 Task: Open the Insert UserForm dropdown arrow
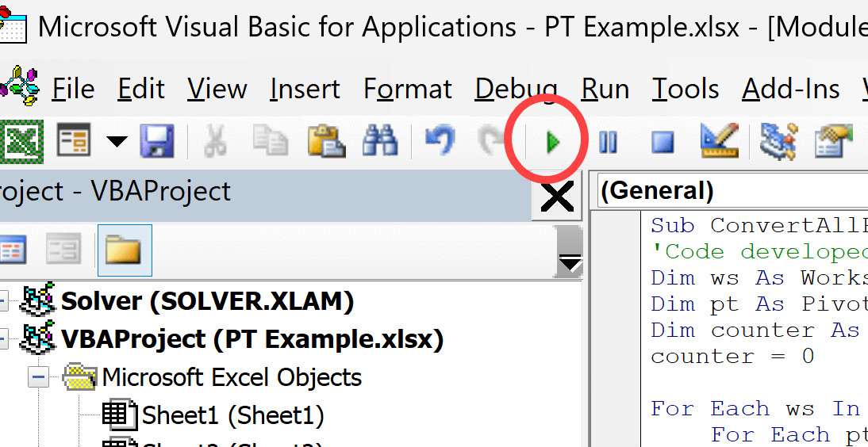[x=117, y=143]
